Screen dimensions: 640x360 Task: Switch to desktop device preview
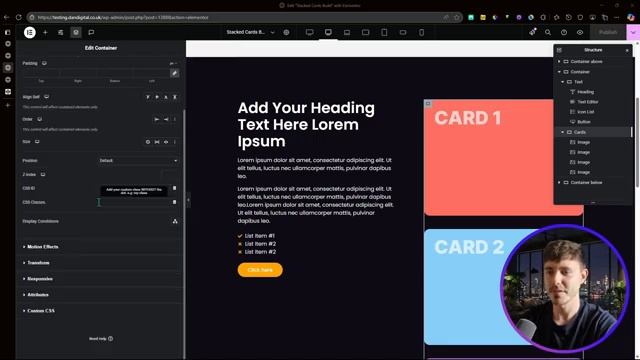pos(328,32)
